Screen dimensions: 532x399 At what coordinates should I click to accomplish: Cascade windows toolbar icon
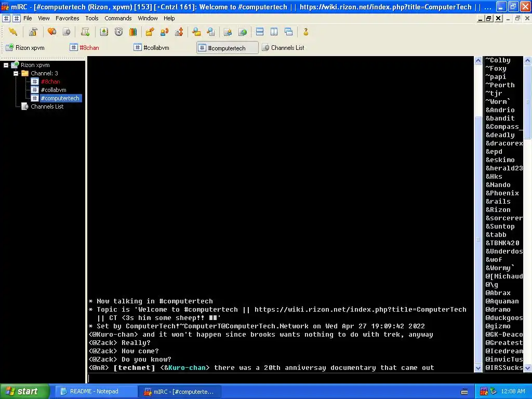click(x=289, y=32)
